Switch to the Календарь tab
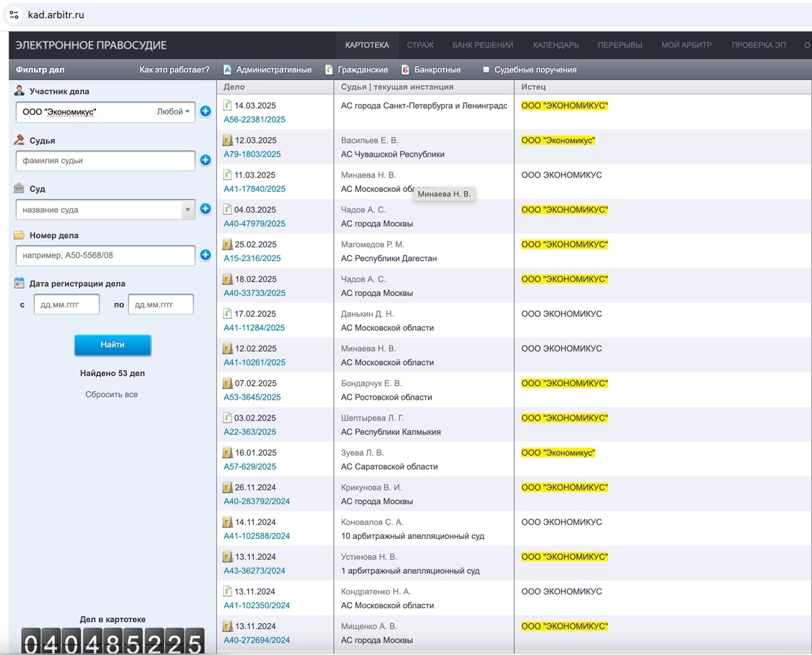The width and height of the screenshot is (812, 655). 556,45
